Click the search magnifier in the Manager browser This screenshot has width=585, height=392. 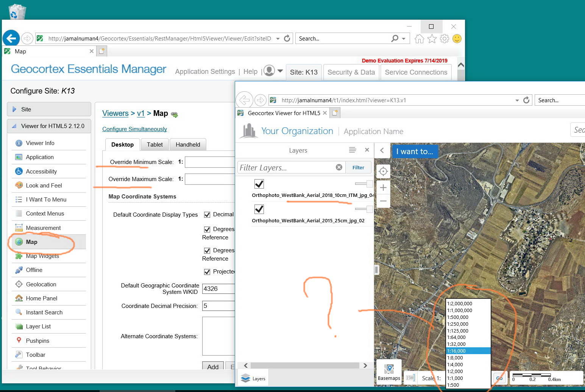pyautogui.click(x=395, y=38)
